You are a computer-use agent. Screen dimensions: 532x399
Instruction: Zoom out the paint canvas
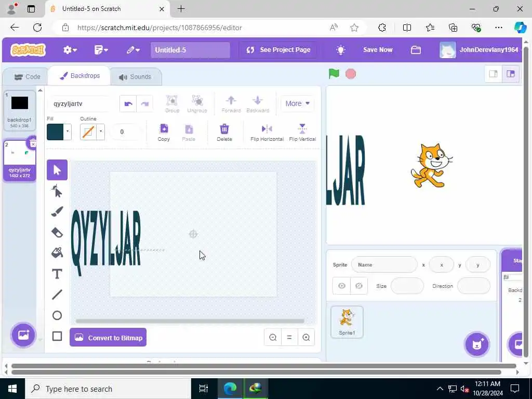click(x=273, y=337)
